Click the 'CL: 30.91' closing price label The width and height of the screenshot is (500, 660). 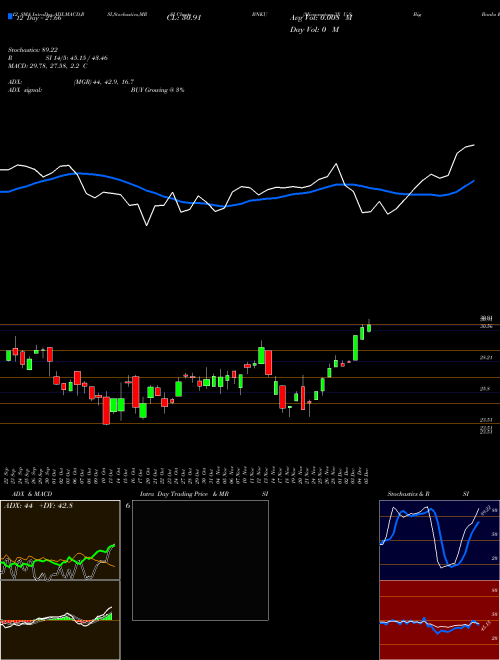point(184,18)
